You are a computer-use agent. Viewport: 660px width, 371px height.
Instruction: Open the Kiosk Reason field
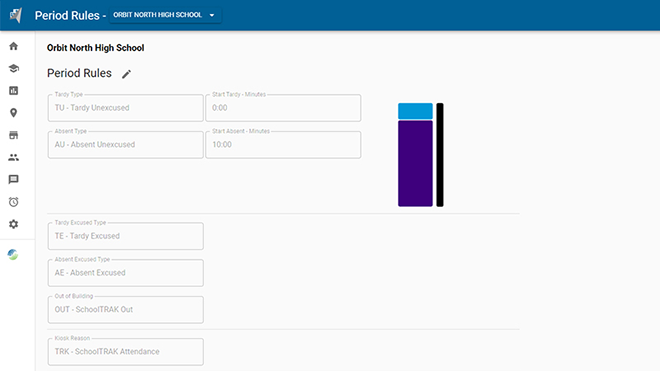pyautogui.click(x=125, y=352)
